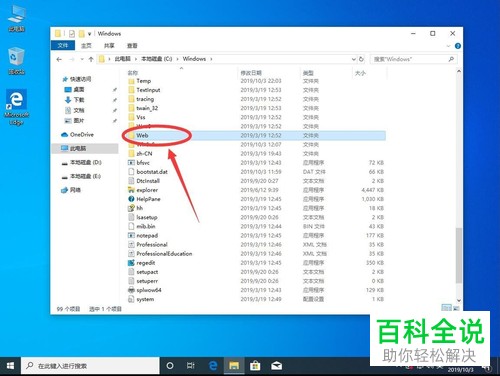Open the 文件 ribbon tab
The image size is (500, 376).
(63, 46)
